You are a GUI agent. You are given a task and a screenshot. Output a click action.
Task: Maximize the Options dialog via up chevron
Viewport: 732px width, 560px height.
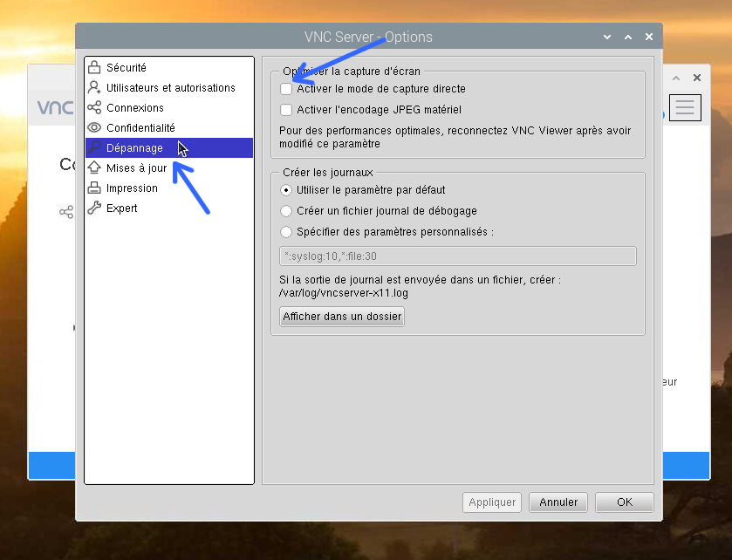point(628,37)
